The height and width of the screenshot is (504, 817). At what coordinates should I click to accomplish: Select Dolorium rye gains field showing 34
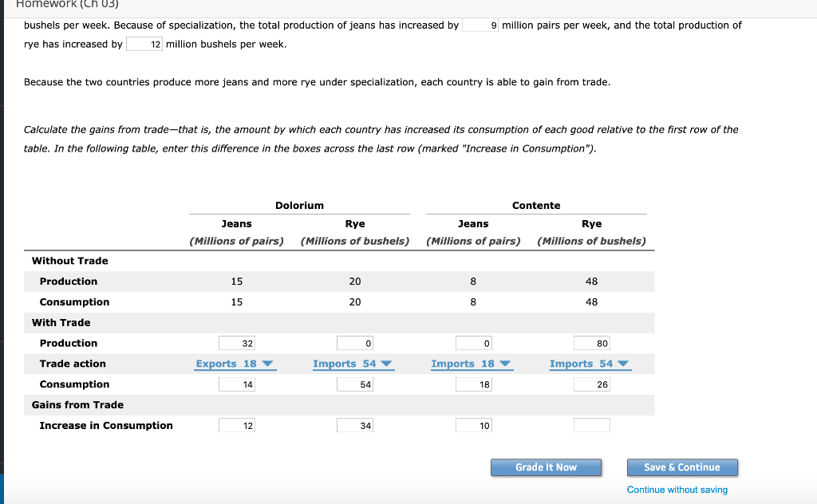(x=353, y=425)
